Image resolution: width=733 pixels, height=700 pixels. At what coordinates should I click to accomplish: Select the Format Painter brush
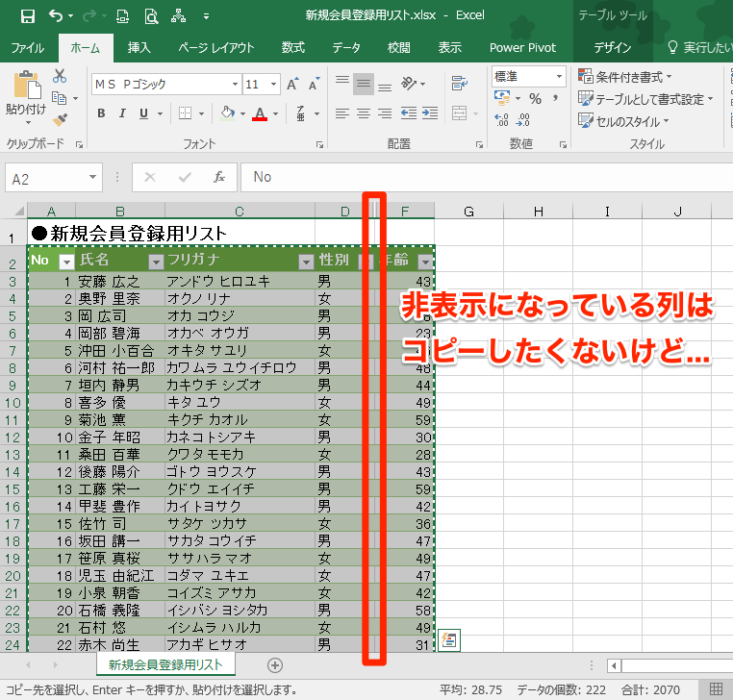coord(60,119)
